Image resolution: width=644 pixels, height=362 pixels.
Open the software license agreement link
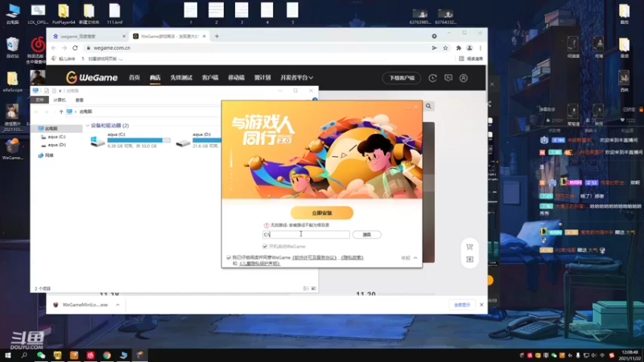[x=315, y=257]
